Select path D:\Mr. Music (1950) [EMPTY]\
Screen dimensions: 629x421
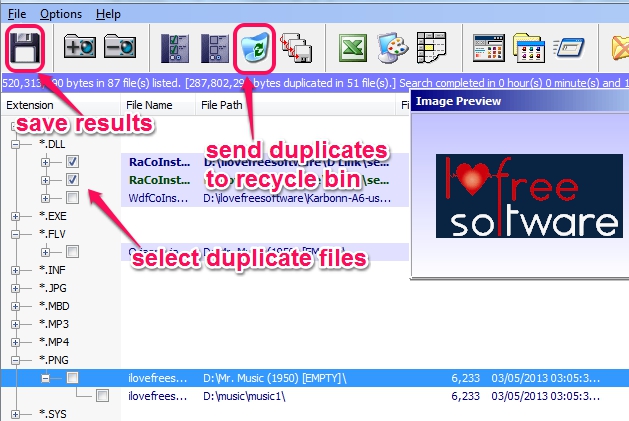pyautogui.click(x=275, y=378)
